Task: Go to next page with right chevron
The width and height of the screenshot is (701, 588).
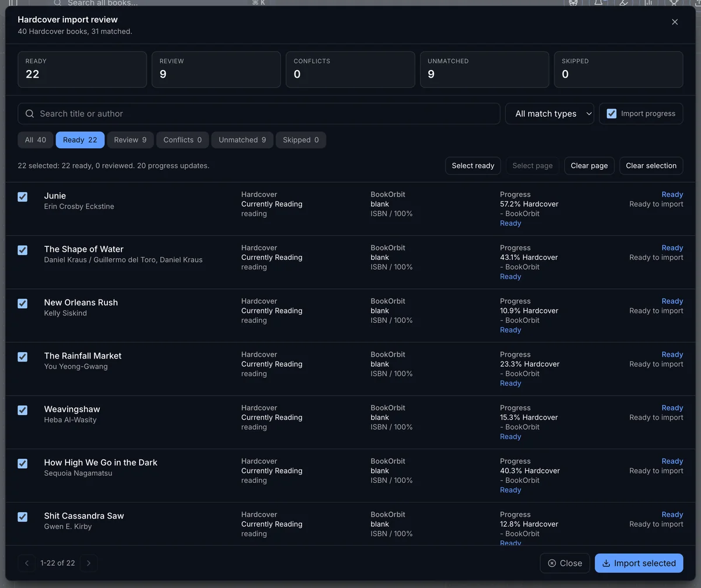Action: 89,563
